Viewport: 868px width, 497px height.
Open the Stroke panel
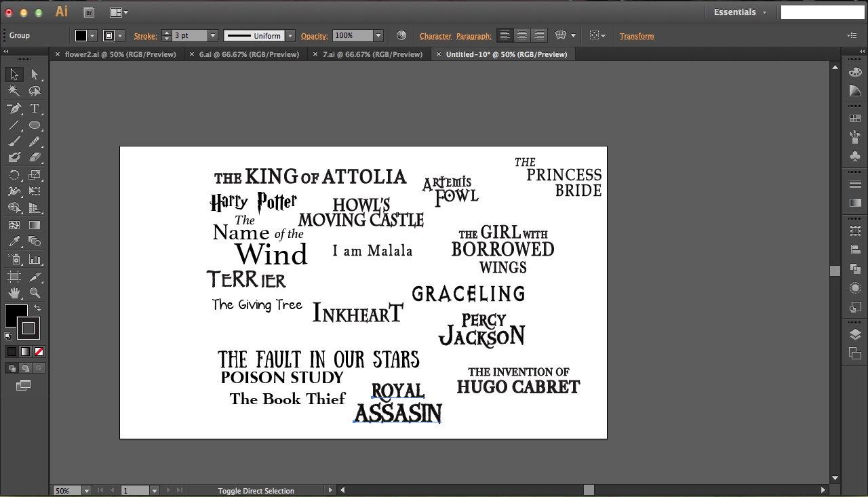tap(855, 184)
